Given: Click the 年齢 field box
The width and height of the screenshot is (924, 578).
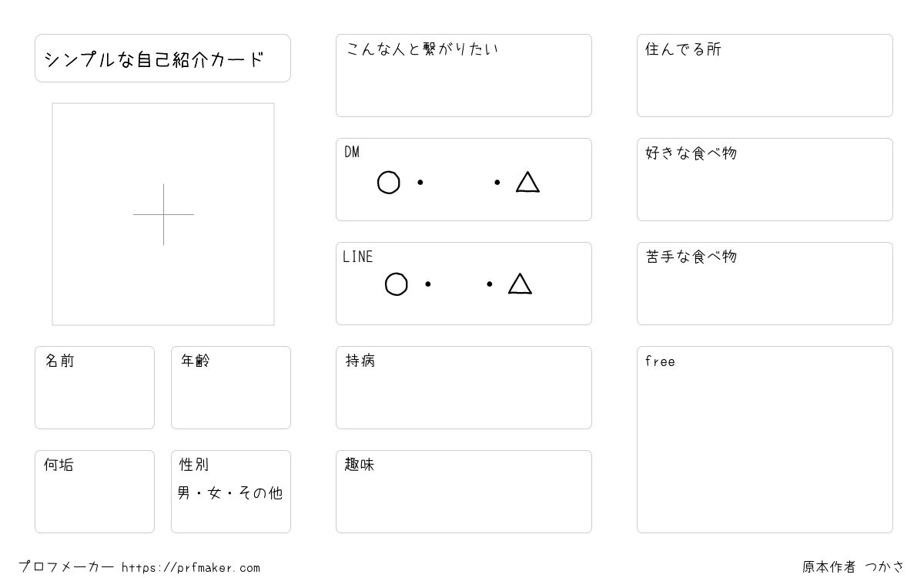Looking at the screenshot, I should pyautogui.click(x=231, y=388).
